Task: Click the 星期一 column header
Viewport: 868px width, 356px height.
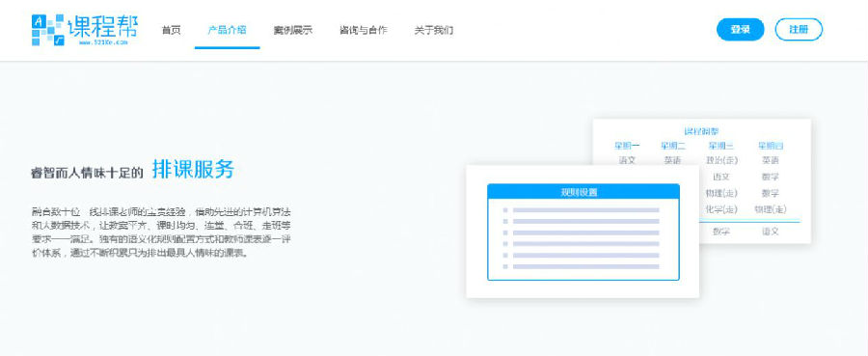Action: coord(627,147)
